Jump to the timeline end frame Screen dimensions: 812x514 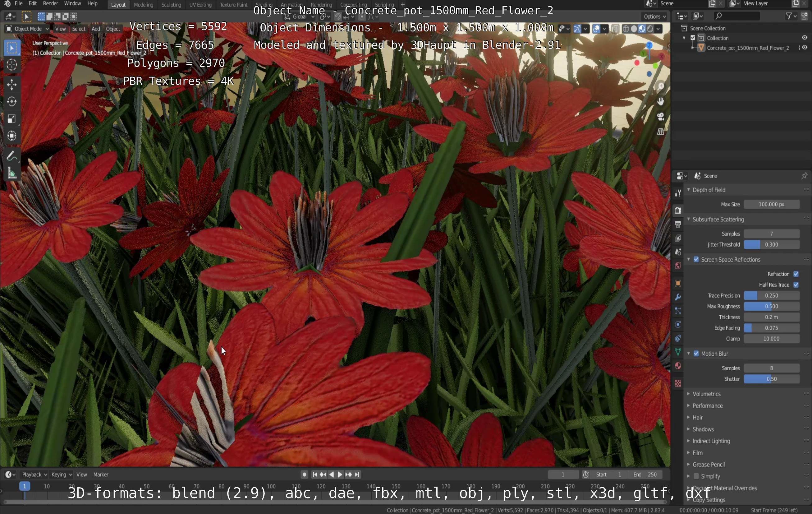click(357, 475)
